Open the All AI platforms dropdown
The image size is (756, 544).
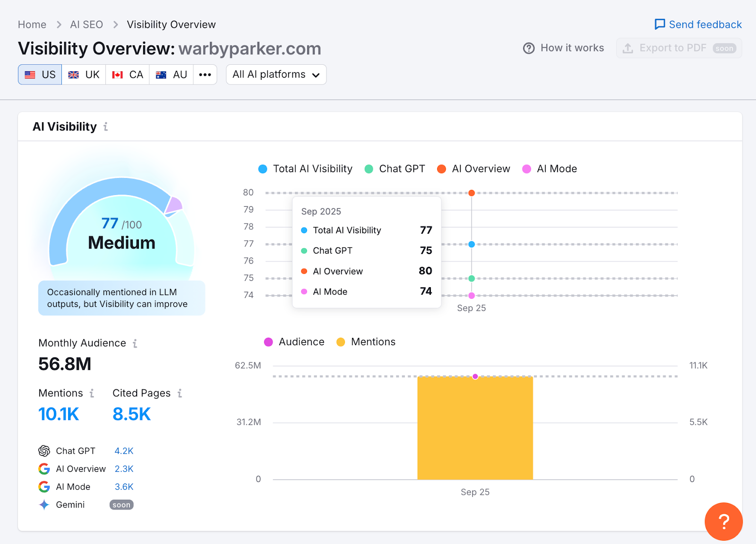point(276,74)
